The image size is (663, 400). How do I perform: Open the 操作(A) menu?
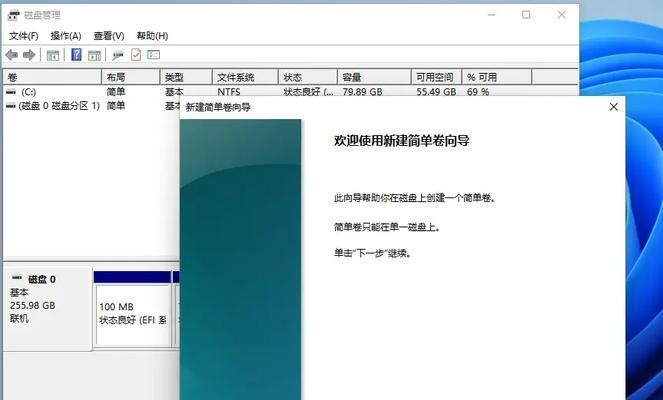[66, 36]
